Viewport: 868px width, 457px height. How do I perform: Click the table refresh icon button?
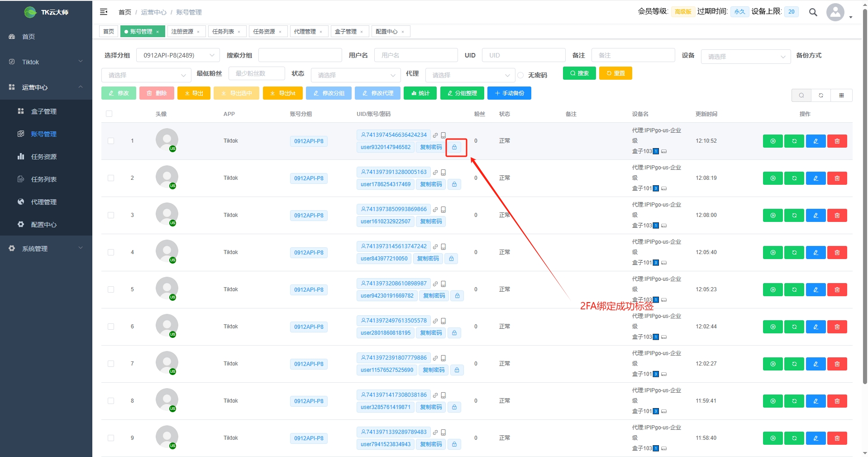pyautogui.click(x=821, y=95)
